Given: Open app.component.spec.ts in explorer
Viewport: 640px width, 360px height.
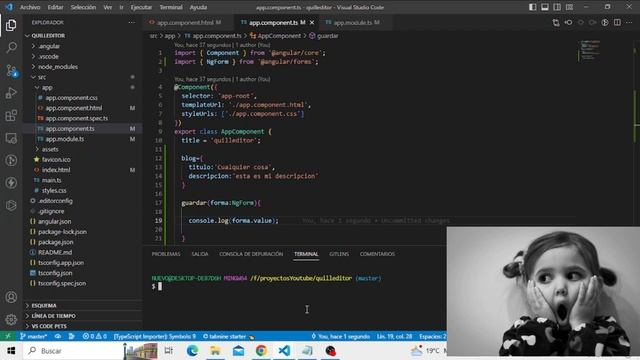Looking at the screenshot, I should [x=77, y=118].
